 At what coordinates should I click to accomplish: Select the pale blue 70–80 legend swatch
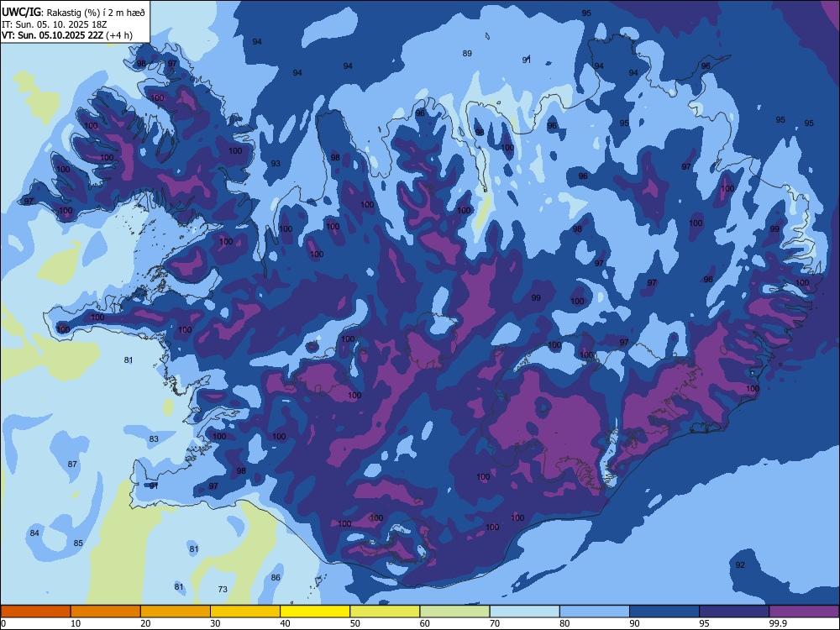524,612
